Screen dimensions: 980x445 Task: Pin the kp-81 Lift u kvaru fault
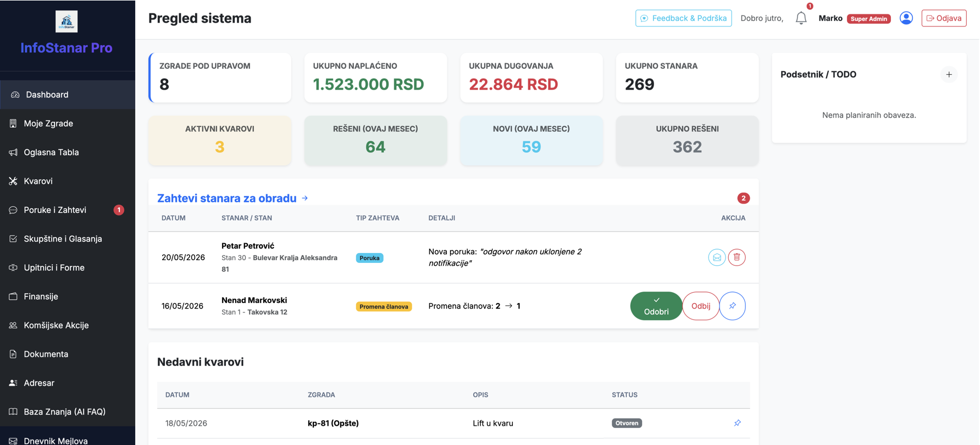coord(737,423)
